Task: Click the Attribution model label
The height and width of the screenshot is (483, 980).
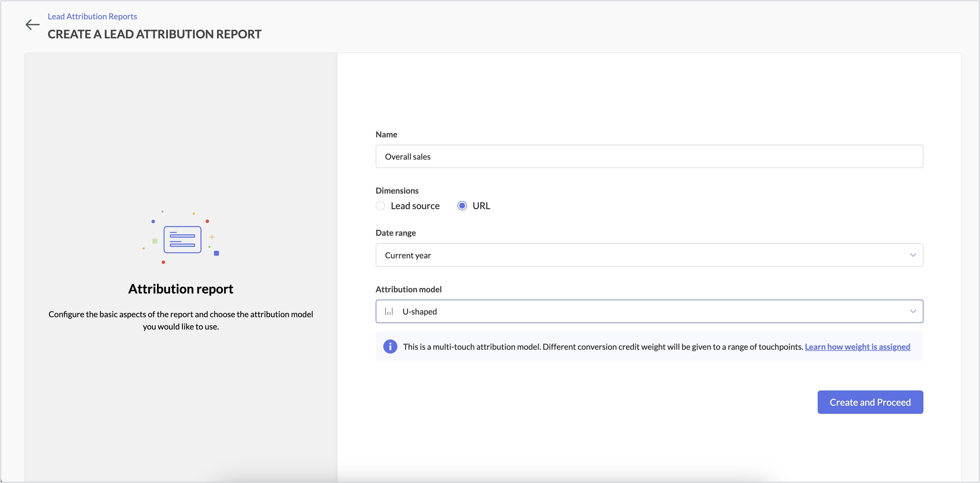Action: tap(409, 289)
